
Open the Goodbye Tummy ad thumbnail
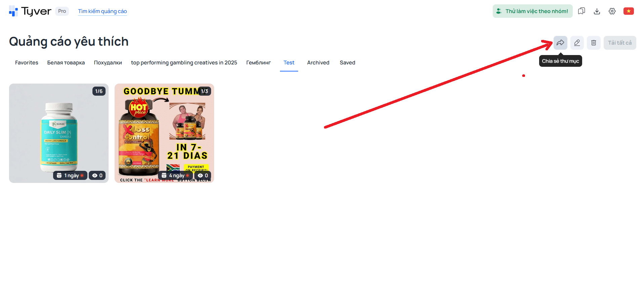tap(164, 133)
